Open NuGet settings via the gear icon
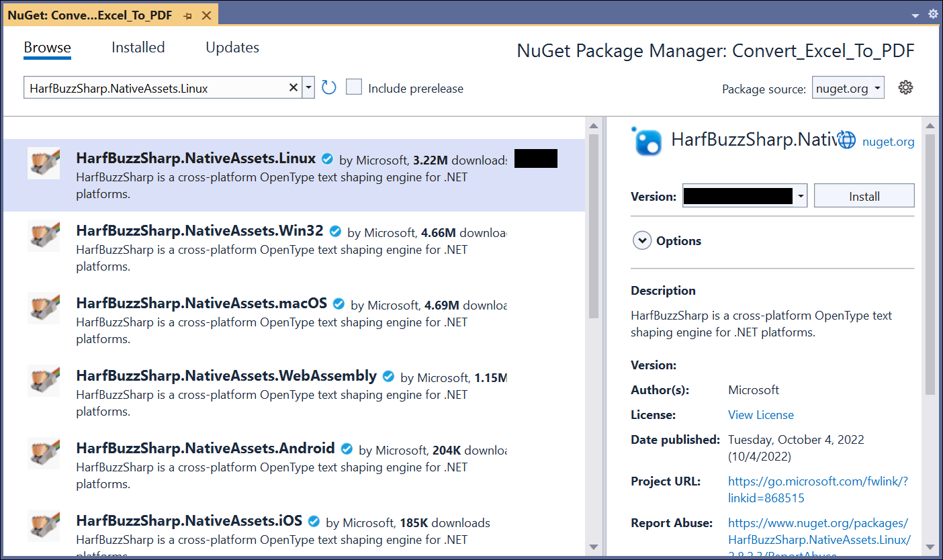 point(905,87)
